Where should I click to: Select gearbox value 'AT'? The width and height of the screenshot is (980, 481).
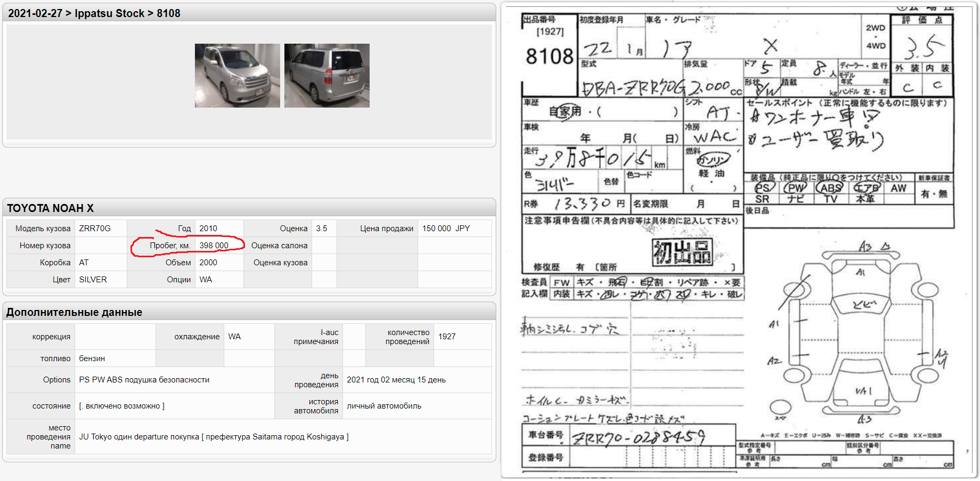point(84,263)
